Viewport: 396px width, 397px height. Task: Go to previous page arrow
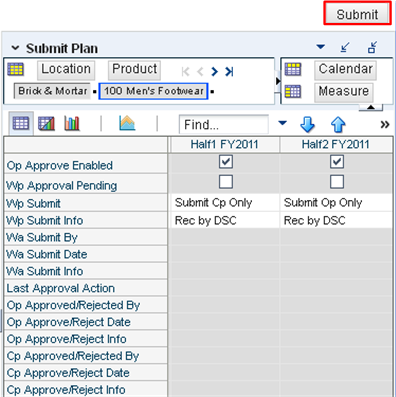(x=200, y=71)
